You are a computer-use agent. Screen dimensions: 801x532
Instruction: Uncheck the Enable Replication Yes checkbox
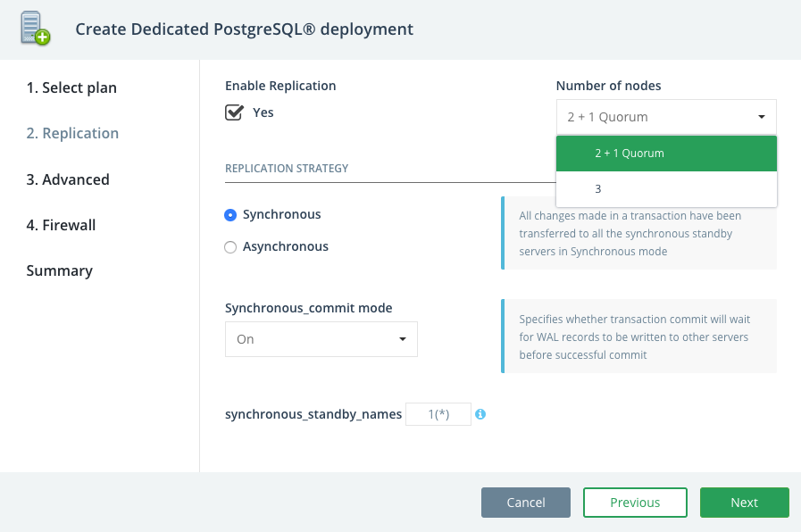(x=234, y=112)
